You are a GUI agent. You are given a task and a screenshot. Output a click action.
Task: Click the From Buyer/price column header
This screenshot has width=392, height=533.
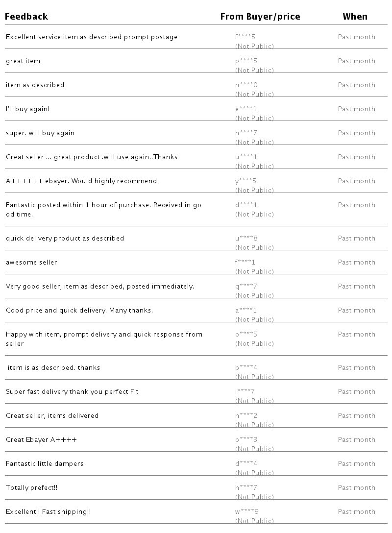(x=260, y=17)
